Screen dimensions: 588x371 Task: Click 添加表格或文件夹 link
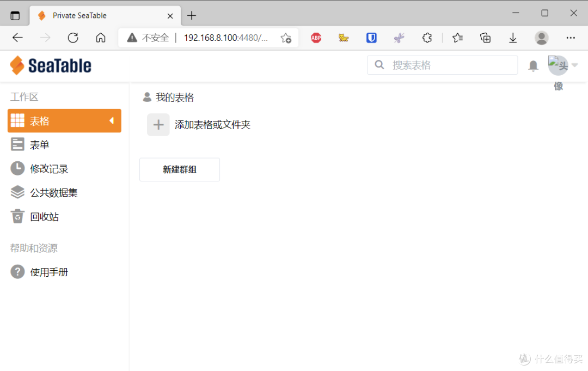[212, 125]
